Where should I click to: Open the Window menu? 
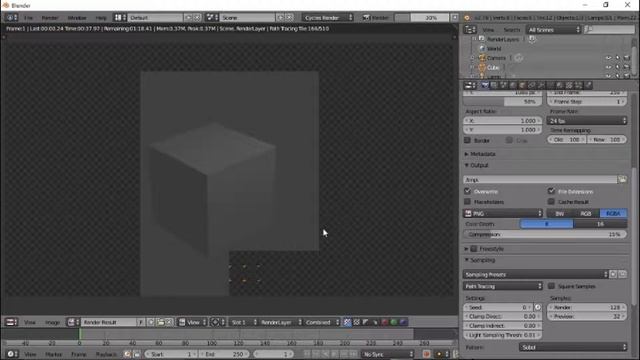[77, 18]
